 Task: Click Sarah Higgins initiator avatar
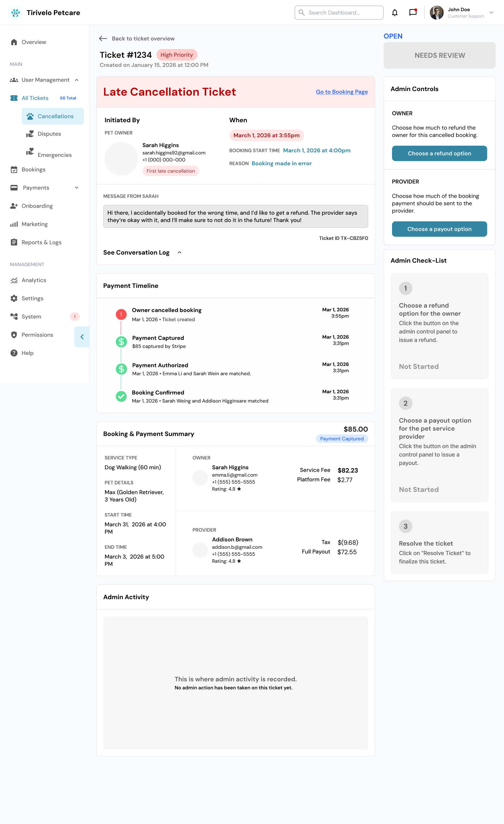(x=121, y=159)
